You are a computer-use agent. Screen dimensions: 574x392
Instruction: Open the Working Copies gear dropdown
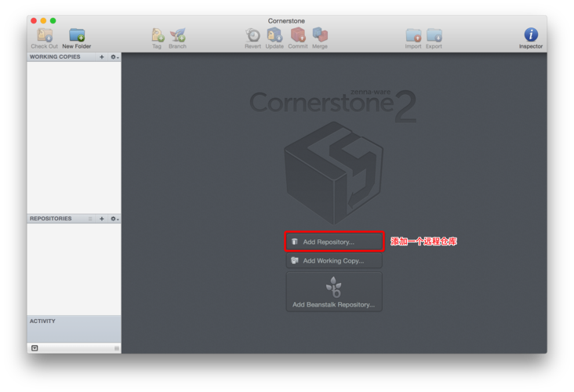tap(114, 57)
